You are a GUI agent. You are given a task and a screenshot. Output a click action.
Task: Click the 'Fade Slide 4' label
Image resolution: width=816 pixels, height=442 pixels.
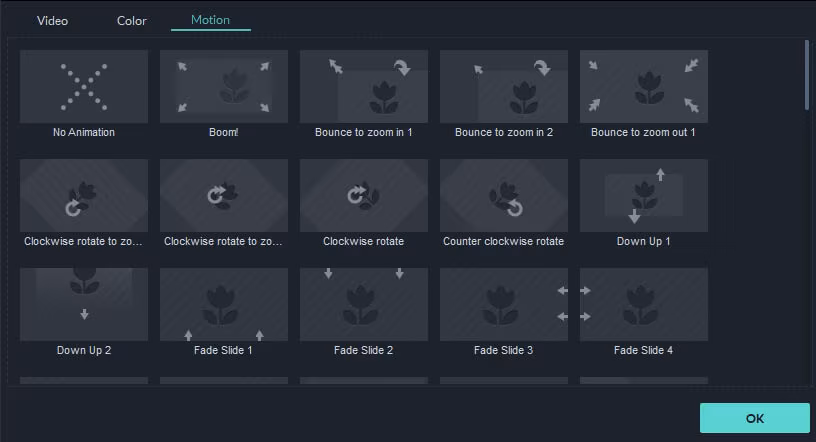(x=643, y=350)
